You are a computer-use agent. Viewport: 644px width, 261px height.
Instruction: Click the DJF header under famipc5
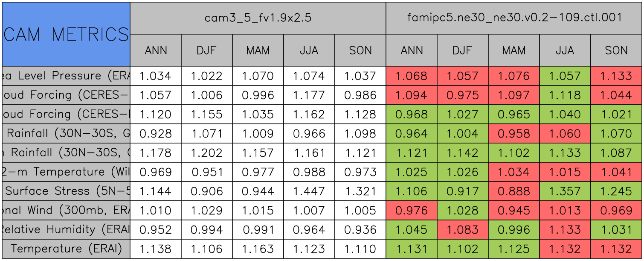[x=462, y=50]
